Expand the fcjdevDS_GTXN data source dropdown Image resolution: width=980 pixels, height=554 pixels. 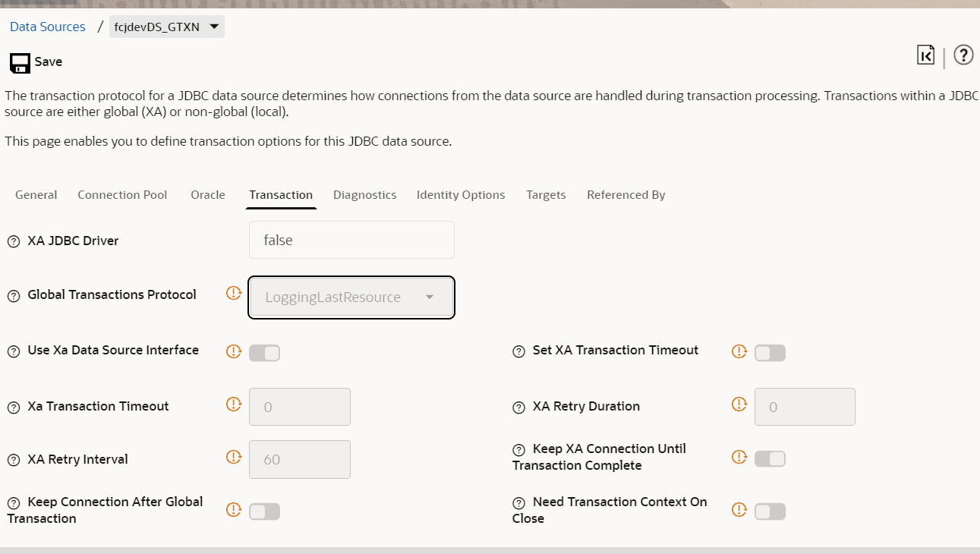[x=214, y=27]
